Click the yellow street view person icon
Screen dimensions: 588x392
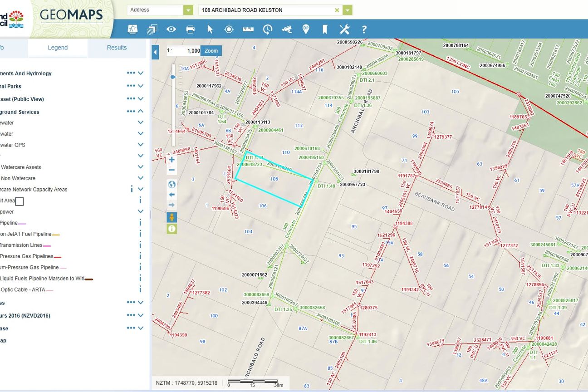(x=171, y=217)
